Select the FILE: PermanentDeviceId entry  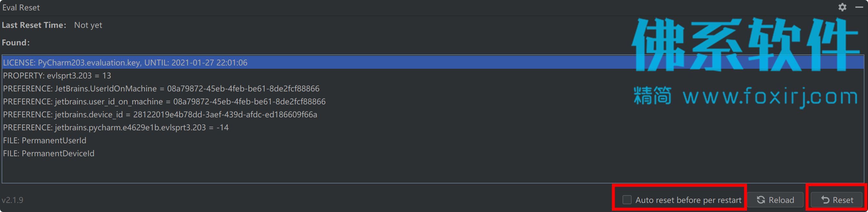pyautogui.click(x=433, y=153)
